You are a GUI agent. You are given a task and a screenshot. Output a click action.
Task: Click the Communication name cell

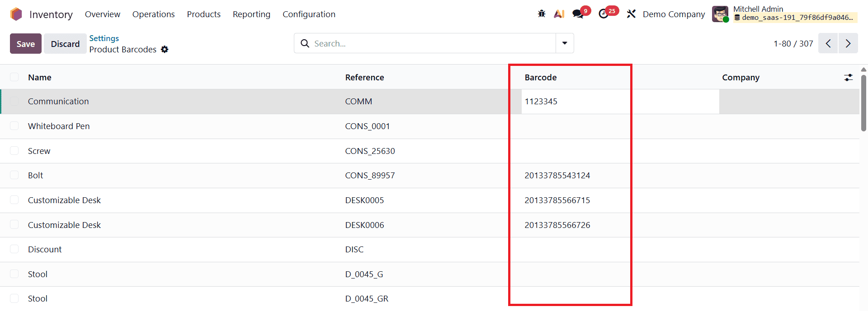click(x=58, y=101)
